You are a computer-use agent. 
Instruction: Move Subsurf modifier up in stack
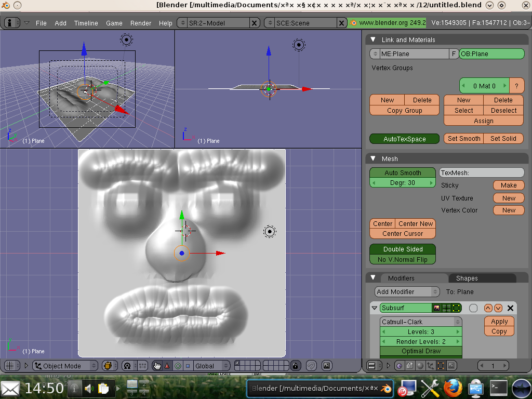pyautogui.click(x=488, y=308)
